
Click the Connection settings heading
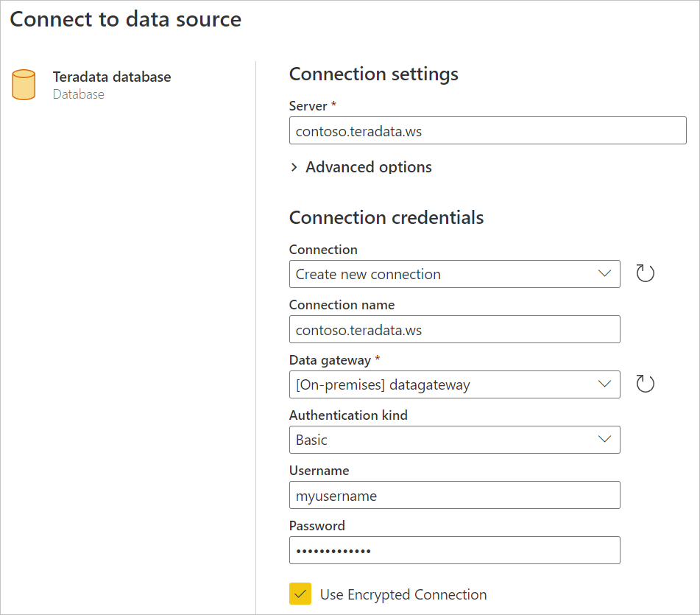[373, 74]
